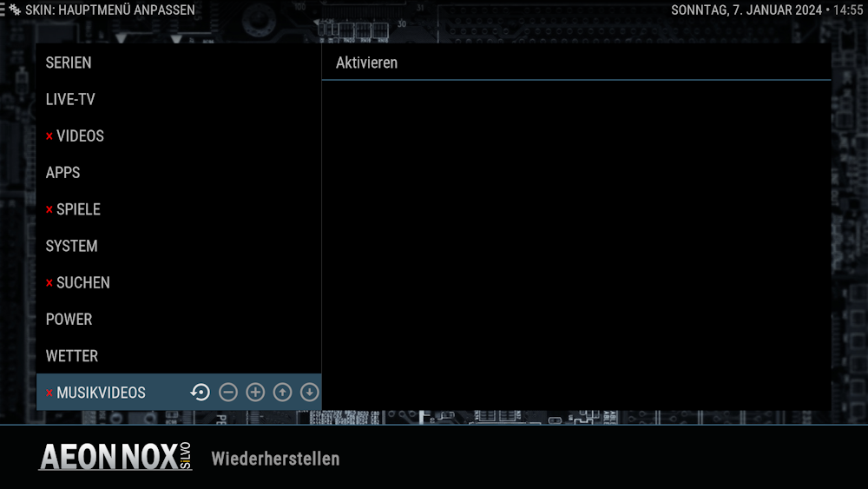Viewport: 868px width, 489px height.
Task: Select the SERIEN menu entry
Action: click(179, 63)
